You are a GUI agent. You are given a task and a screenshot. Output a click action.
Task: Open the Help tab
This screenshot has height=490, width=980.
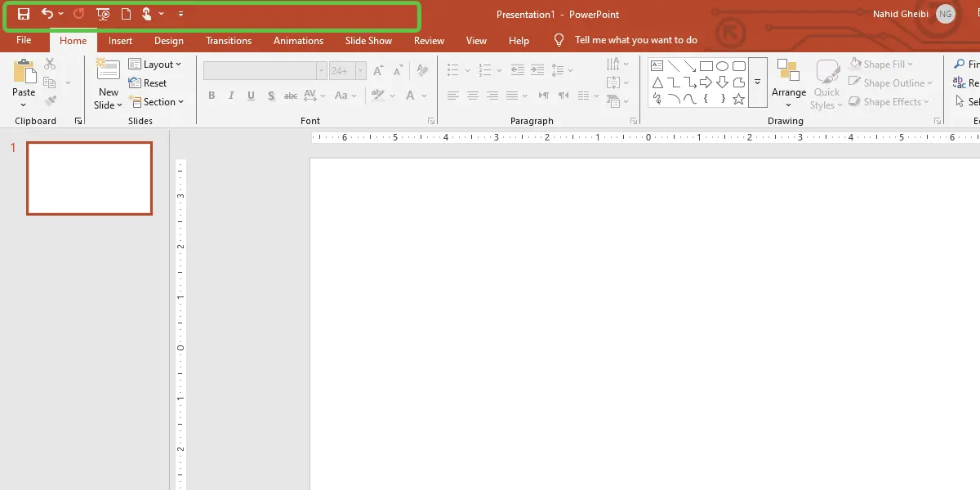pos(519,41)
